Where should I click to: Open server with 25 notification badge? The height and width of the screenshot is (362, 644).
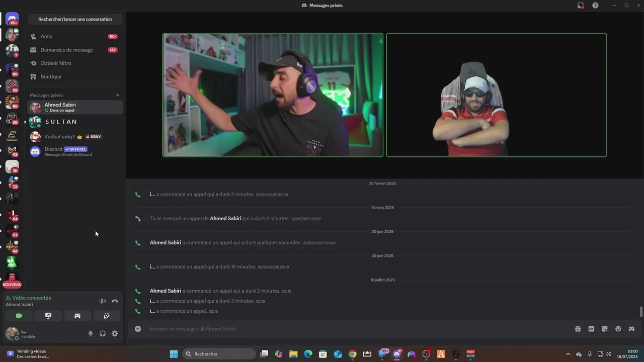(x=12, y=85)
